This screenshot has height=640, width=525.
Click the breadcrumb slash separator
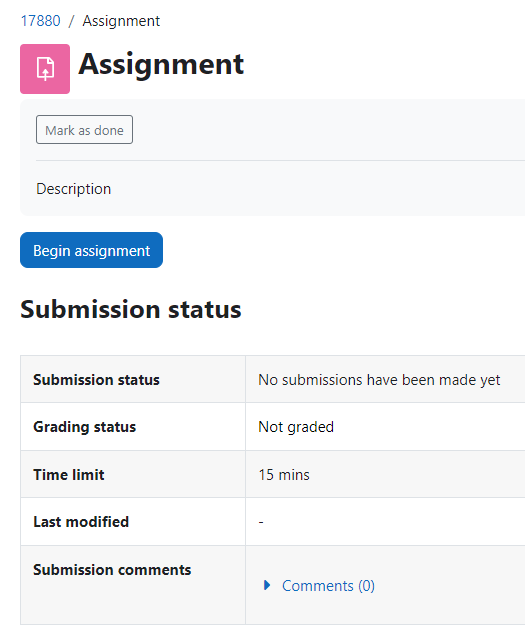click(x=71, y=21)
